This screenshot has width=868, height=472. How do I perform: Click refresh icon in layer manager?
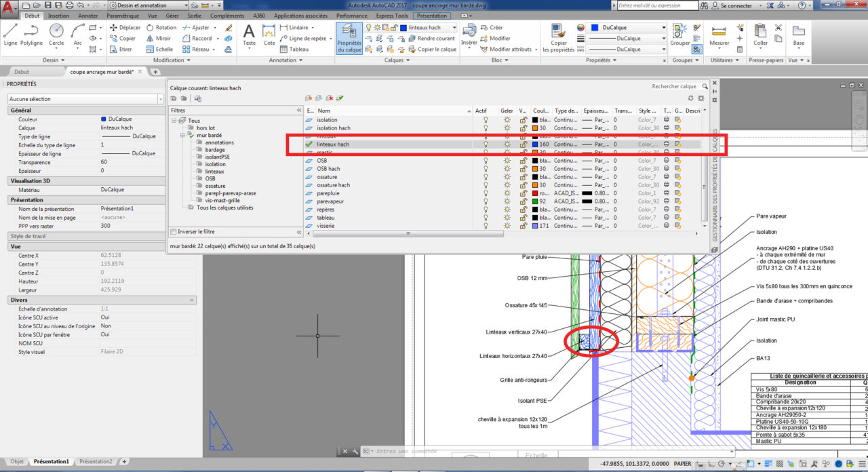pyautogui.click(x=691, y=98)
